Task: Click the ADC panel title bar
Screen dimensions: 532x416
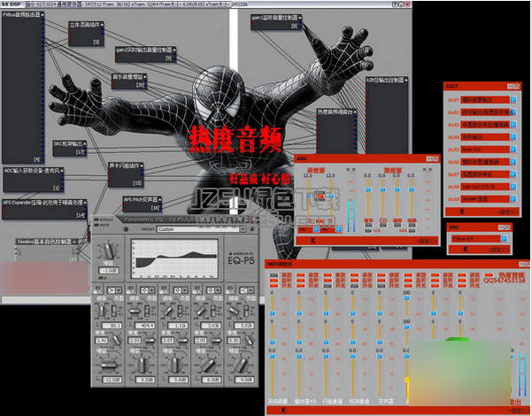Action: 366,158
